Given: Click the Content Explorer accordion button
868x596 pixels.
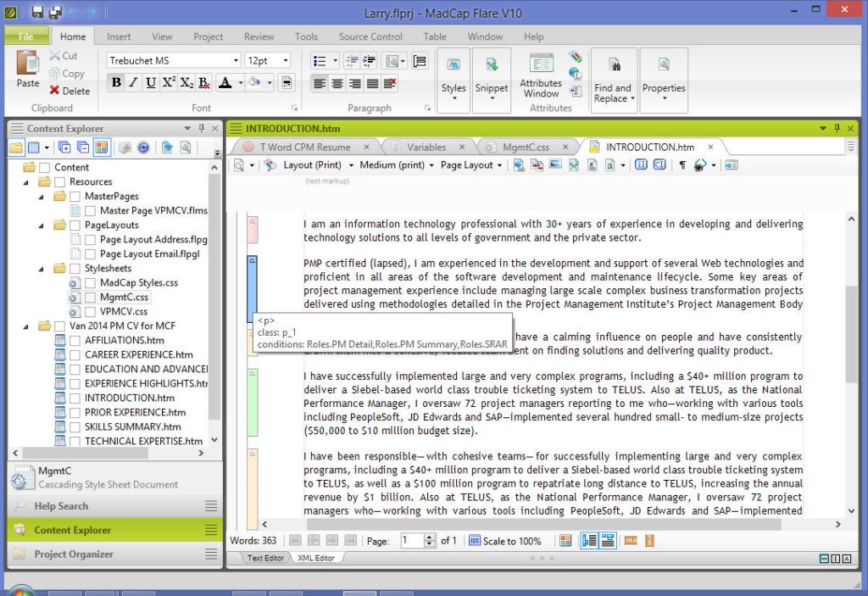Looking at the screenshot, I should [x=114, y=530].
